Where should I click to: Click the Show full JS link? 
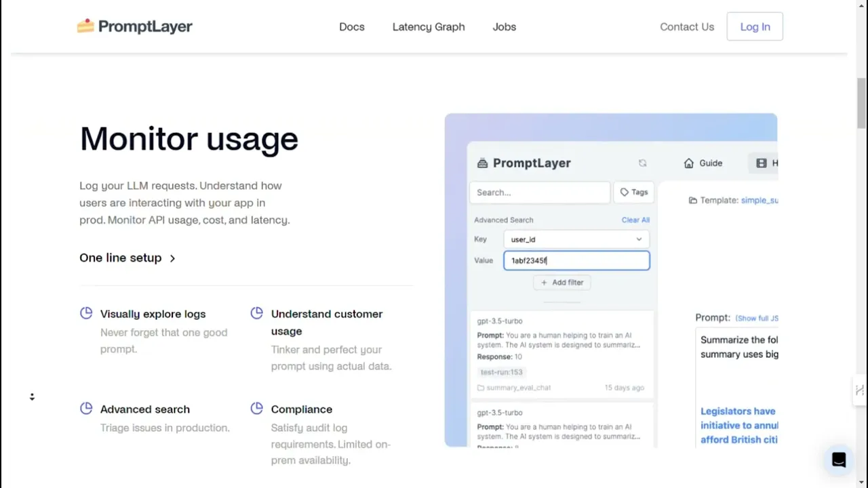pos(757,318)
